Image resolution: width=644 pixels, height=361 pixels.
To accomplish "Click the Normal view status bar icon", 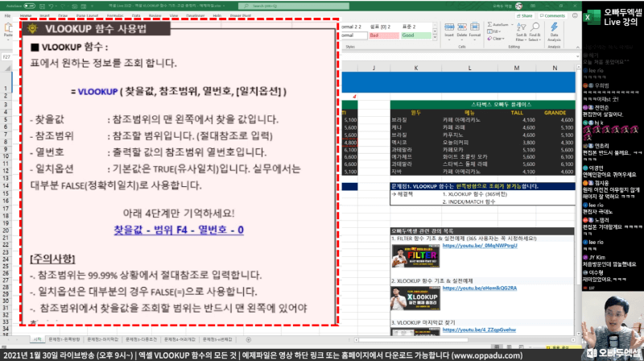I will (497, 346).
